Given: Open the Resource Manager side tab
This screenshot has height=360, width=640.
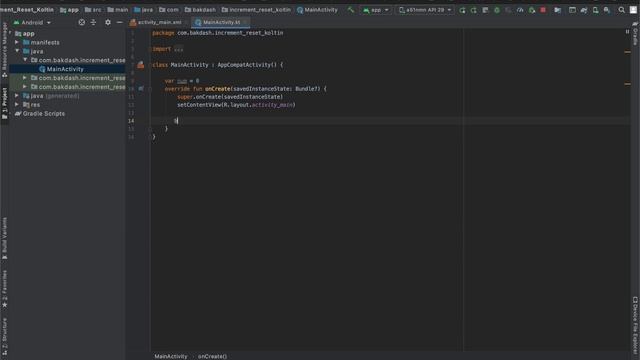Looking at the screenshot, I should 4,50.
